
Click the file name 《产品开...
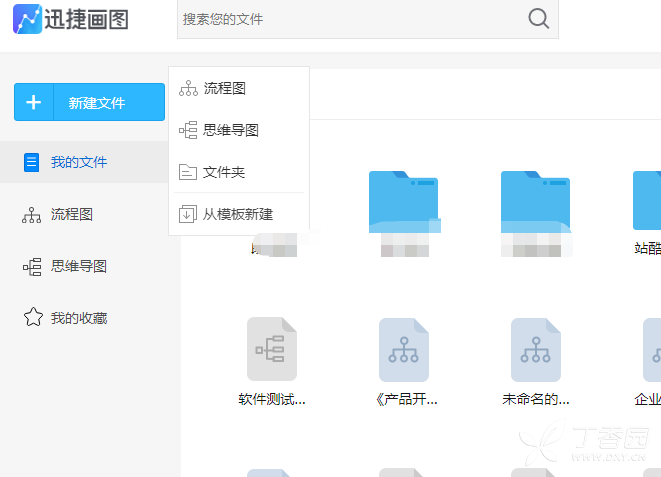[406, 399]
